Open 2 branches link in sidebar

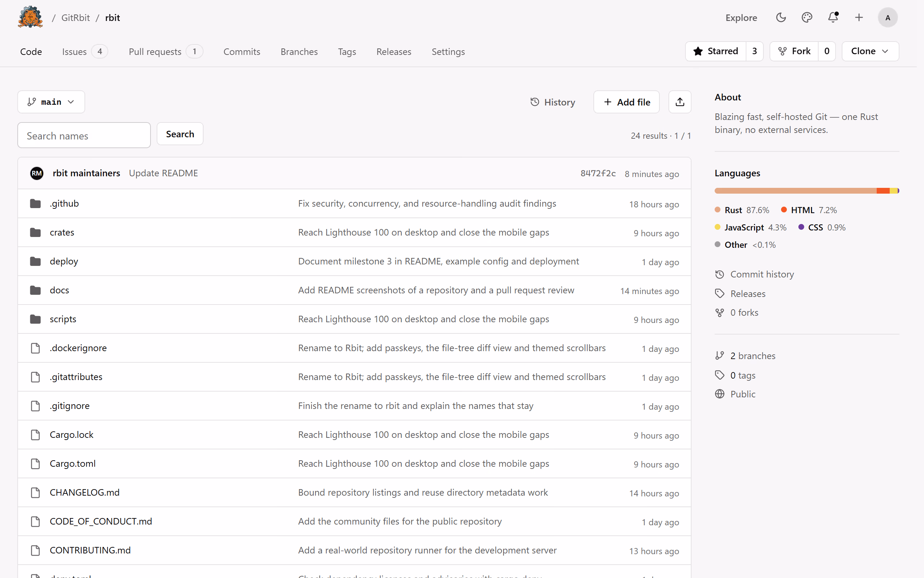click(753, 356)
